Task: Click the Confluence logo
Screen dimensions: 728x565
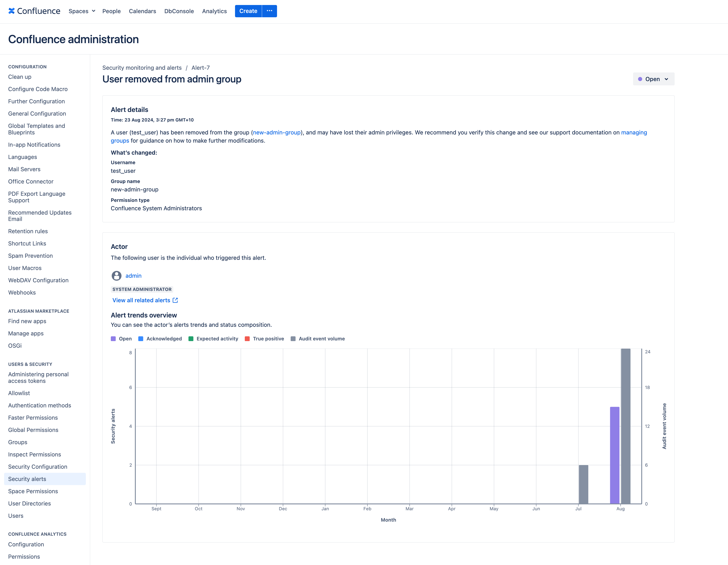Action: pos(34,11)
